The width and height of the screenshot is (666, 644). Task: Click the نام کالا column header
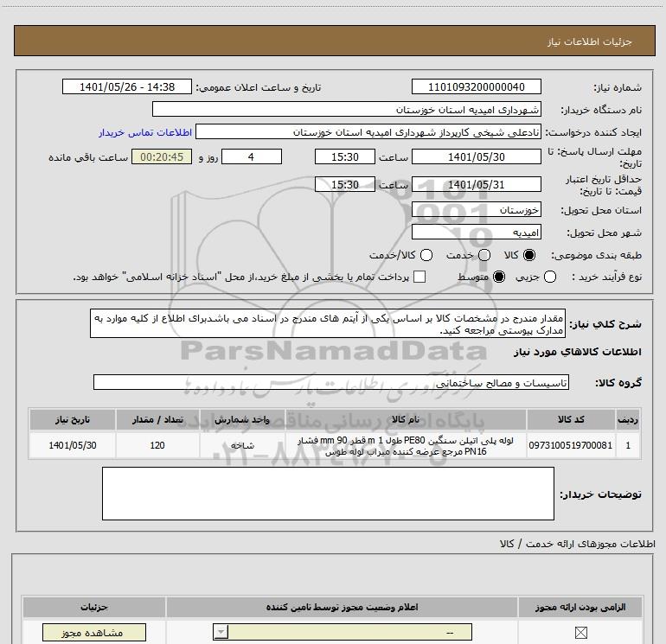405,420
